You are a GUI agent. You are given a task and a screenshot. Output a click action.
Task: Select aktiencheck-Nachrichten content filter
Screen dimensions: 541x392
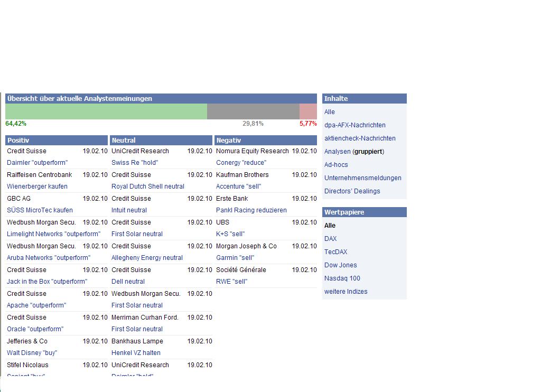tap(360, 138)
